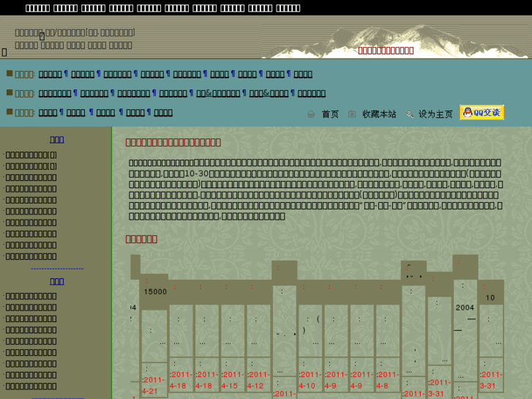Open the QQ交谈 chat button
The image size is (532, 399).
click(x=482, y=113)
